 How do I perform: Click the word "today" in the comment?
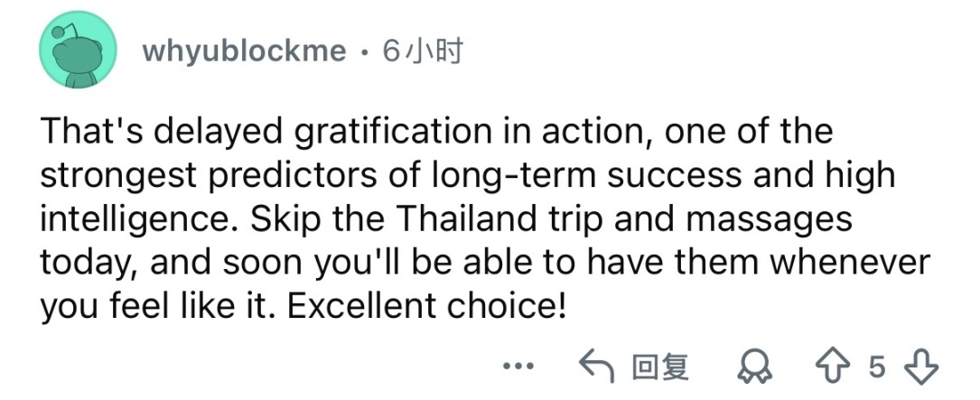[81, 263]
